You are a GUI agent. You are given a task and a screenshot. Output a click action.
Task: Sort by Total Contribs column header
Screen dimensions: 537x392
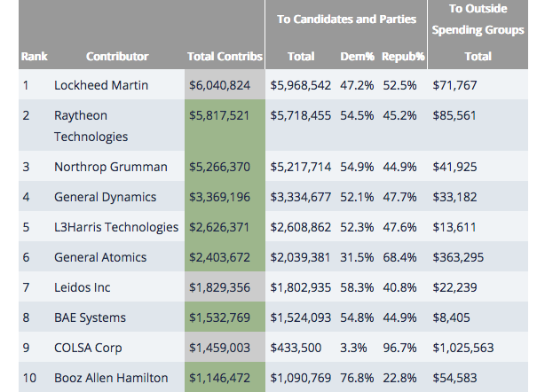point(225,56)
